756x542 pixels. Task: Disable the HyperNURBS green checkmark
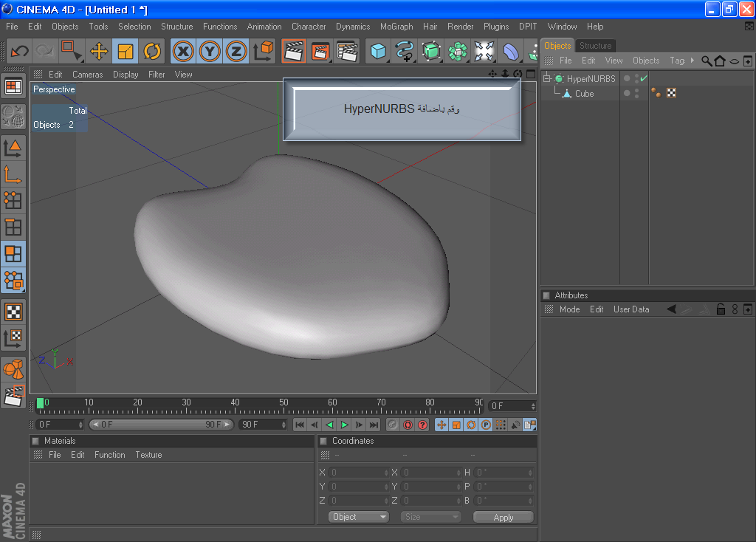coord(644,78)
